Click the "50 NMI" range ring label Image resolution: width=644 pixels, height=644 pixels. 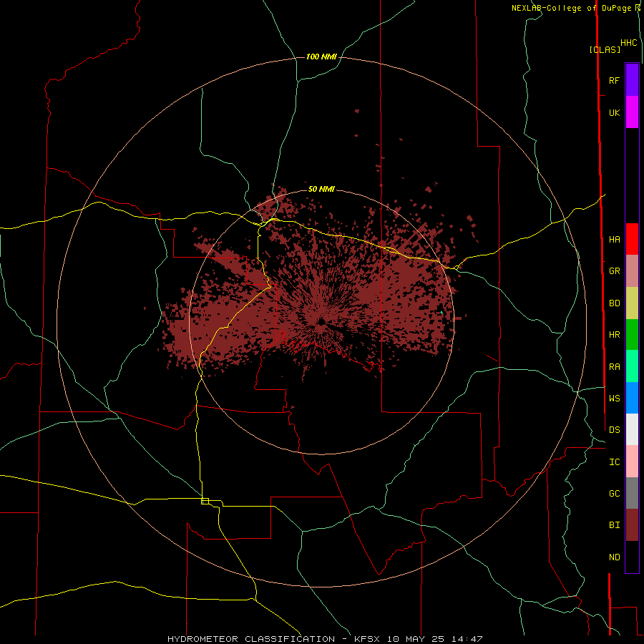[x=321, y=189]
